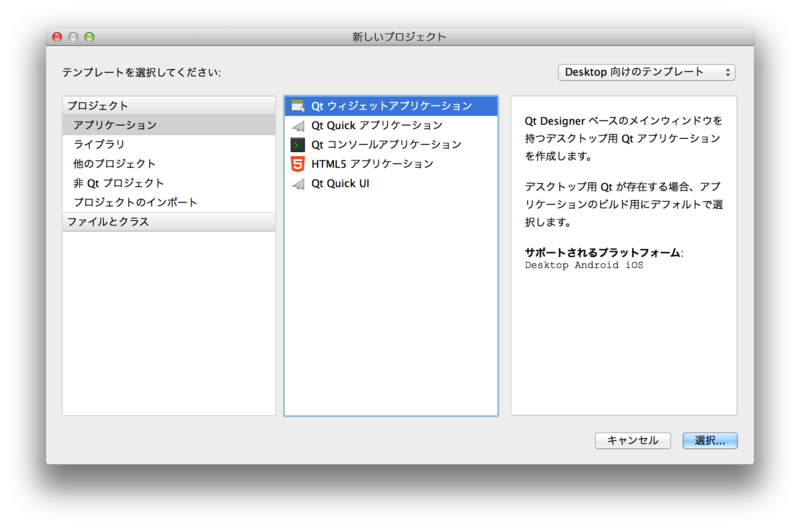Screen dimensions: 800x528
Task: Select 非 Qt プロジェクト category
Action: coord(169,183)
